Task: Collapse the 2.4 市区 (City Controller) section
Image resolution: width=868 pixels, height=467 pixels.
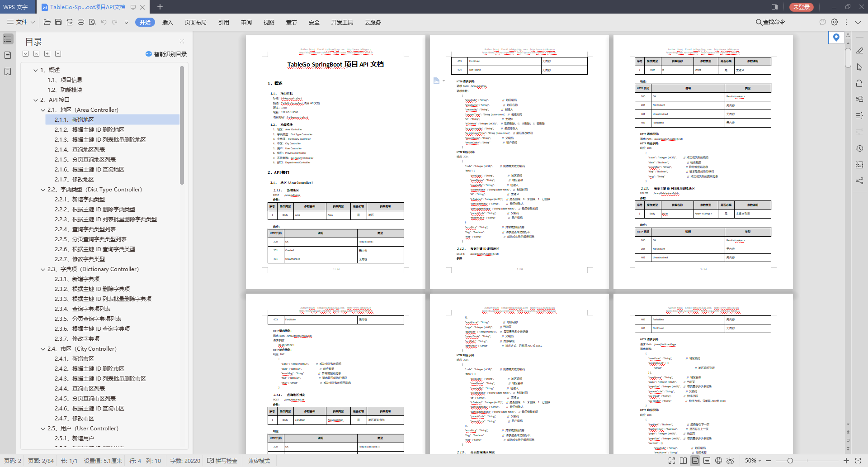Action: 43,349
